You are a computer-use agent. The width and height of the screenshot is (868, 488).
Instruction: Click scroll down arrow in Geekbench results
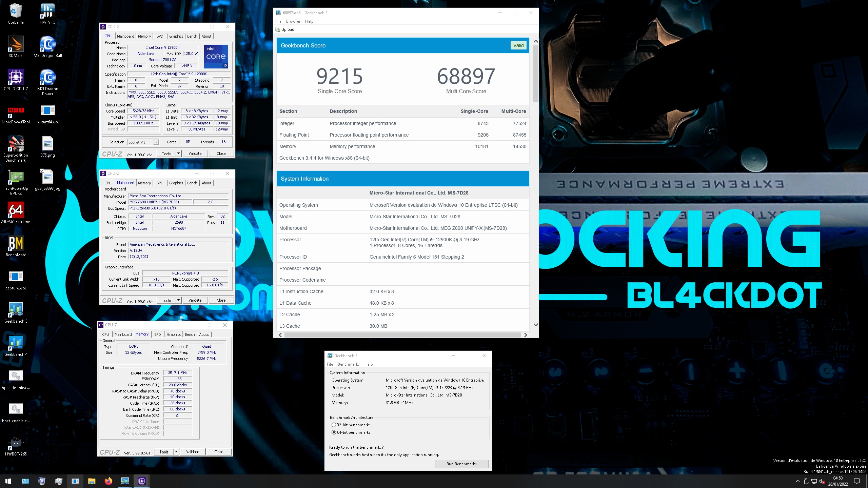point(536,325)
